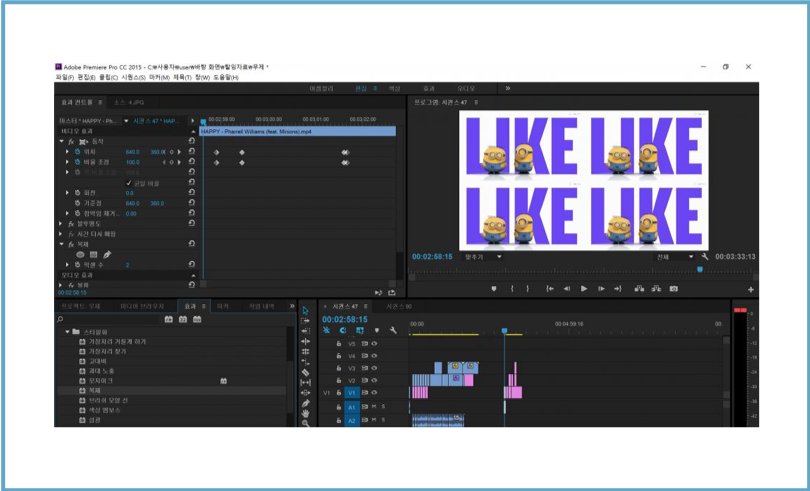Select the Slip tool

pyautogui.click(x=305, y=383)
